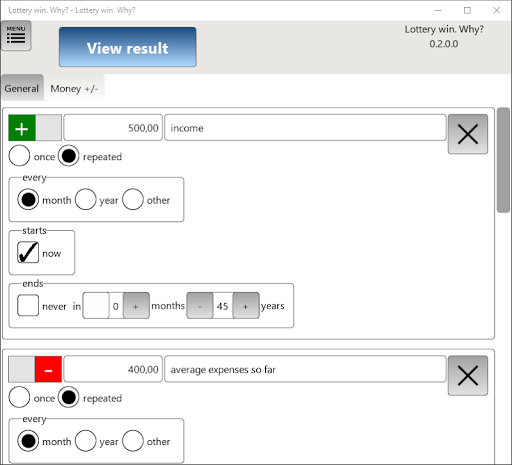Open the Money +/- tab
This screenshot has width=512, height=465.
(x=74, y=88)
